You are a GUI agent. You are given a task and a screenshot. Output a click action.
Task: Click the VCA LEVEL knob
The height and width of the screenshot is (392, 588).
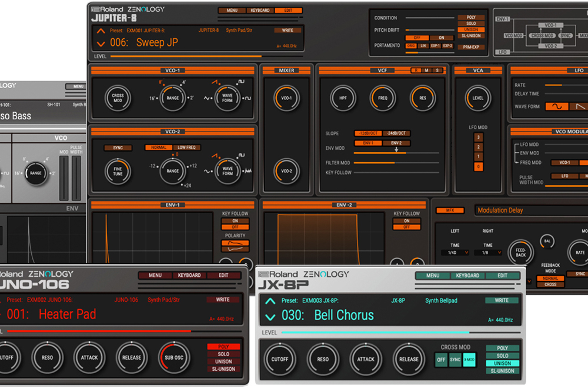click(477, 98)
